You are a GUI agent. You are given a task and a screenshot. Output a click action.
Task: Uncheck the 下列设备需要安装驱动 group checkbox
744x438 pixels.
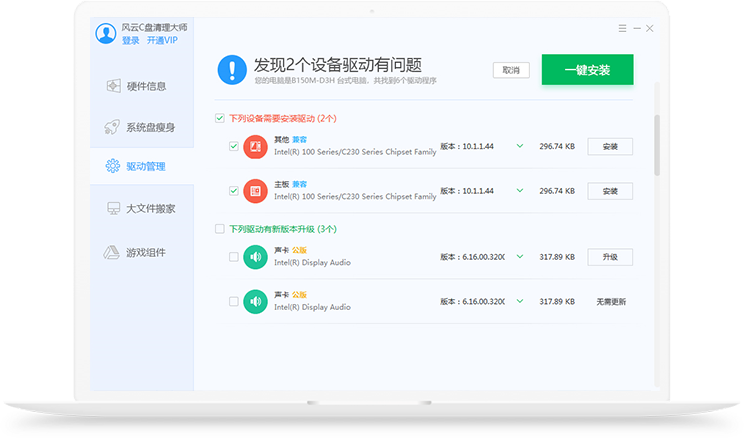pos(220,118)
